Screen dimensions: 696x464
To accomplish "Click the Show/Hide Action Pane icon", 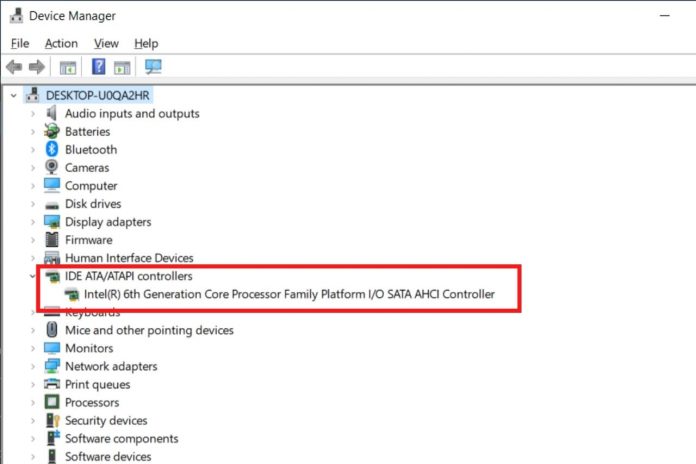I will (122, 67).
